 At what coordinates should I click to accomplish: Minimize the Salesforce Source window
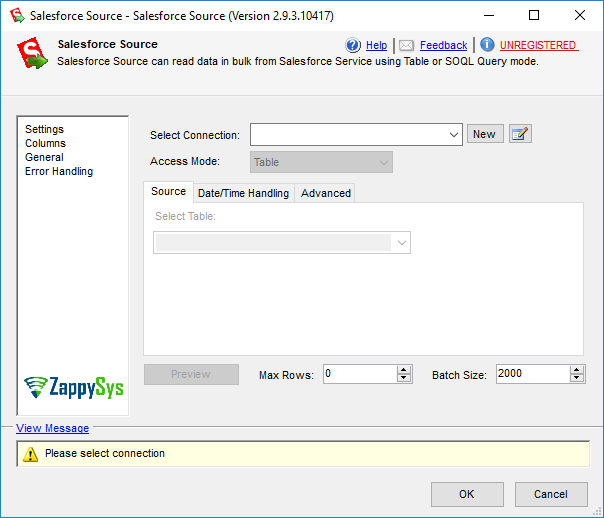point(489,15)
